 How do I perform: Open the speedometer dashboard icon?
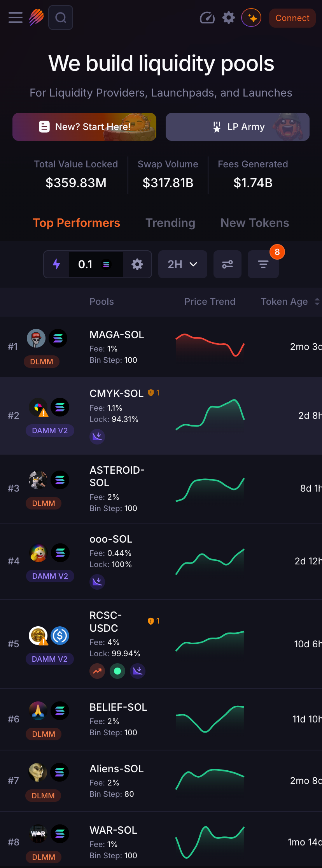click(x=207, y=18)
